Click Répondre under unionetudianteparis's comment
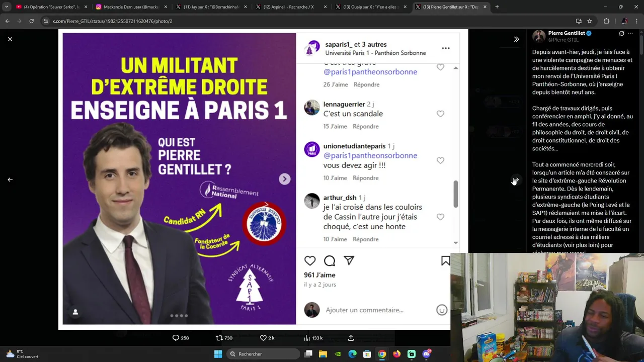Screen dimensions: 644x362 [x=366, y=178]
